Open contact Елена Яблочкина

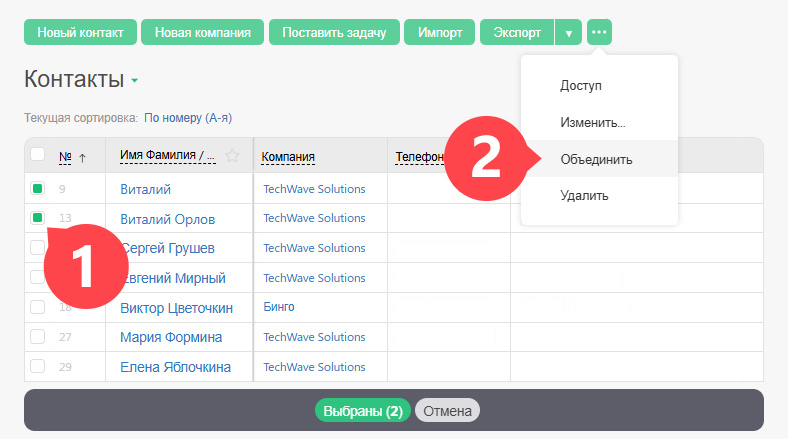click(175, 367)
